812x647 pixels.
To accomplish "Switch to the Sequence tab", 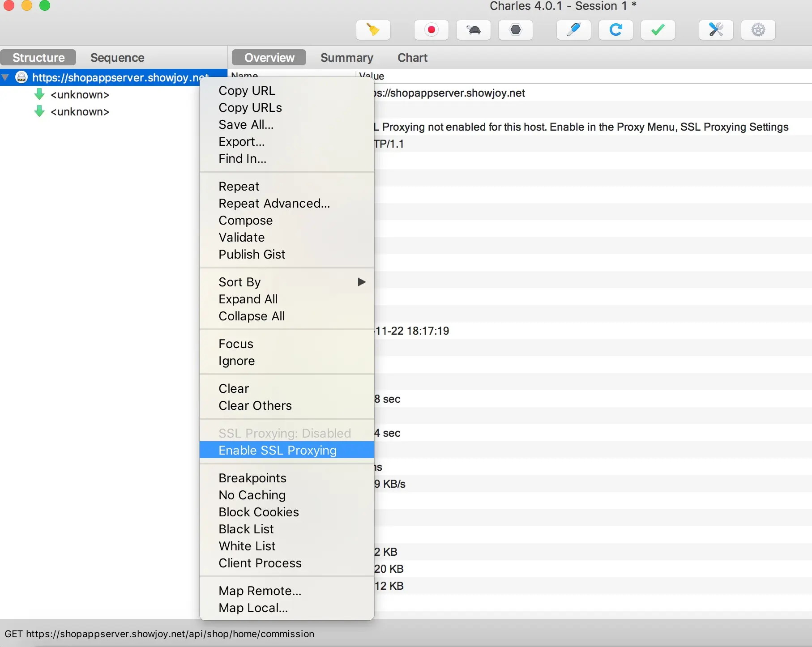I will pos(117,58).
